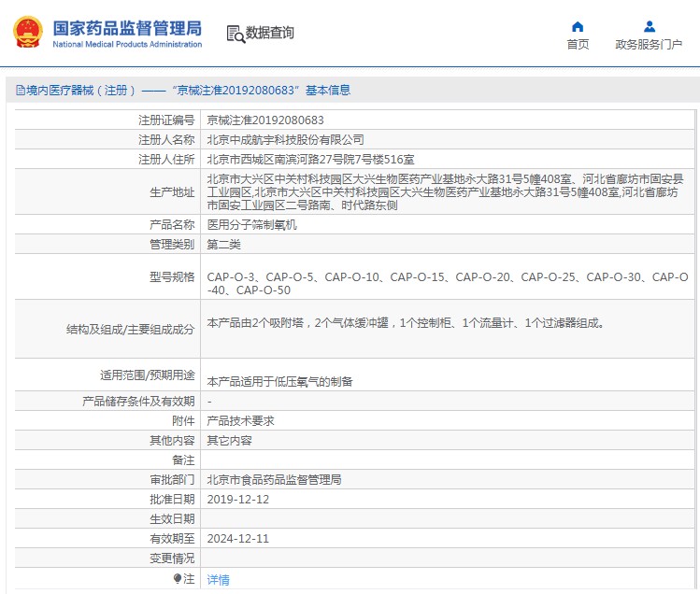700x594 pixels.
Task: Select 本产品适用于低压氧气的制备 text
Action: pos(280,382)
